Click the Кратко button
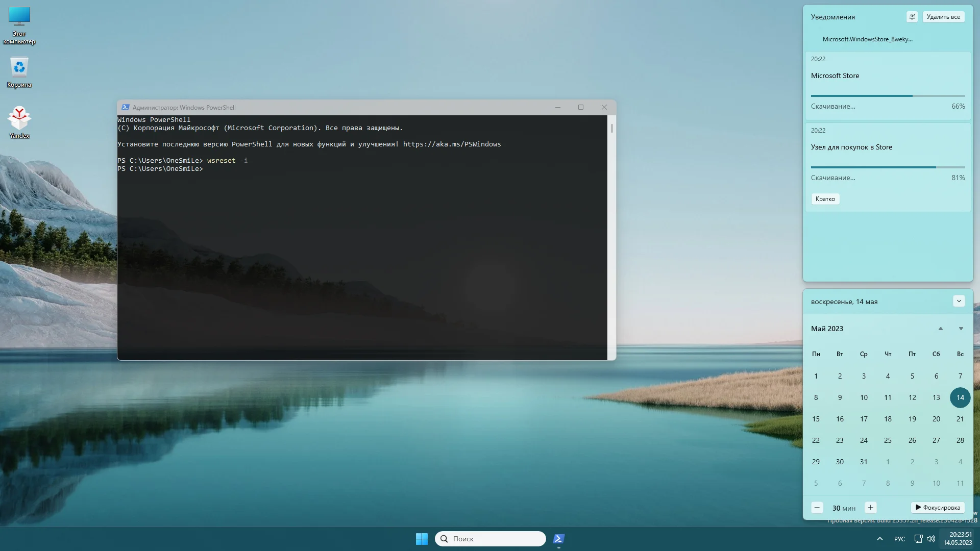The width and height of the screenshot is (980, 551). coord(825,199)
